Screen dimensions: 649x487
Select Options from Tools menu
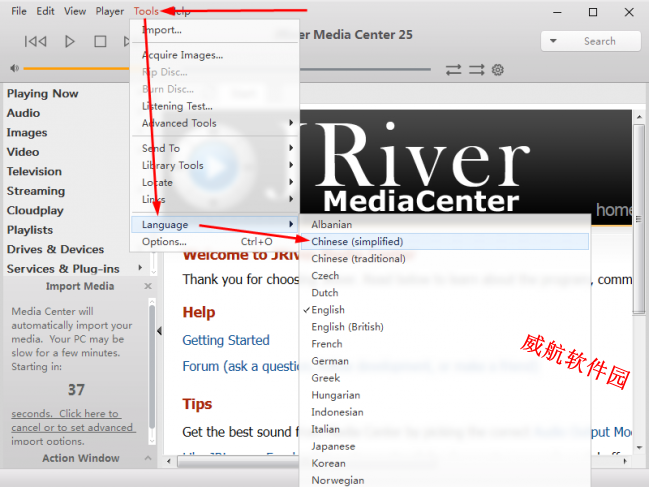(x=164, y=242)
